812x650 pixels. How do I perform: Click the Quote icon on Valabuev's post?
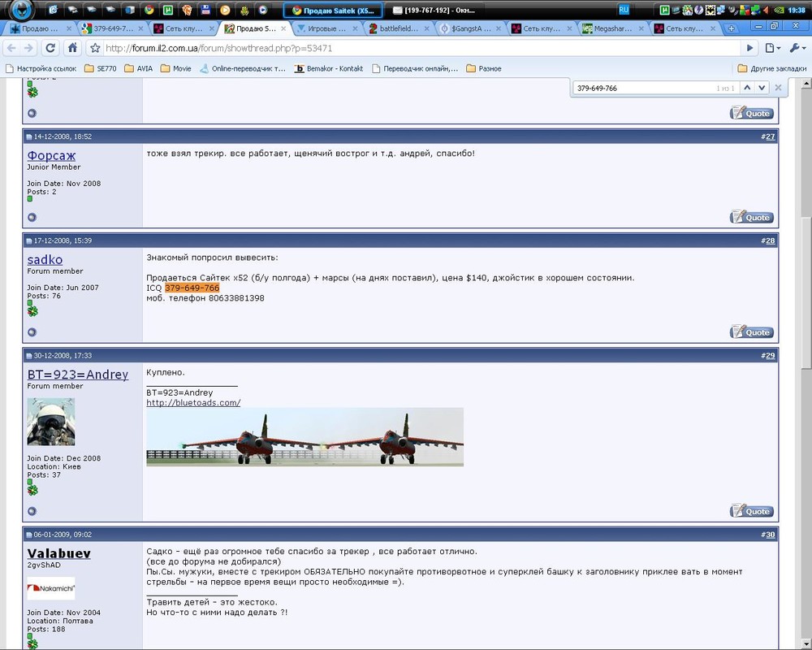[752, 510]
